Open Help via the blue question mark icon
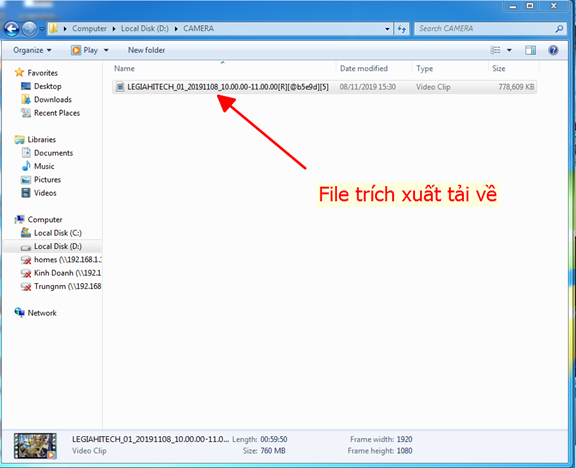Screen dimensions: 576x468 553,50
